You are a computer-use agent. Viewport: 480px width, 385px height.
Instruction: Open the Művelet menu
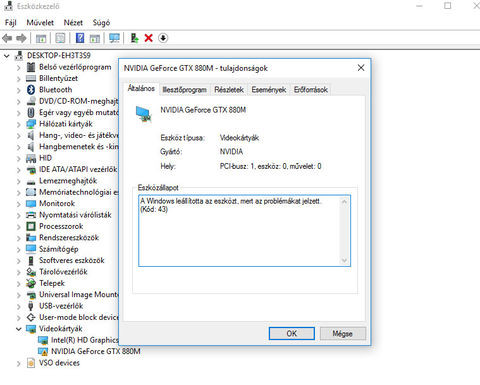click(x=40, y=23)
